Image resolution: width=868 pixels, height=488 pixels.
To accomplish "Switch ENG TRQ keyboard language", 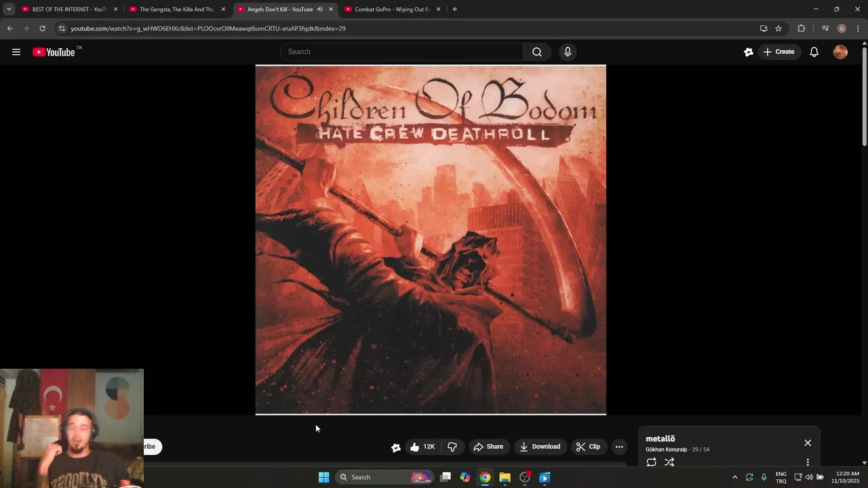I will coord(781,477).
